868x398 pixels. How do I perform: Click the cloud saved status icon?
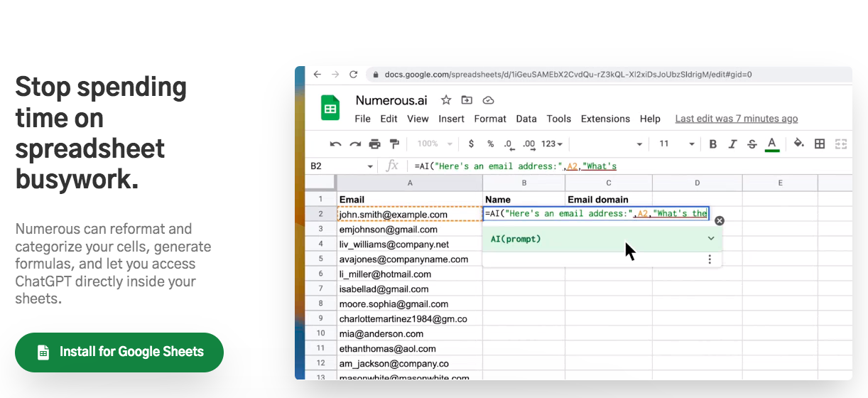point(488,100)
